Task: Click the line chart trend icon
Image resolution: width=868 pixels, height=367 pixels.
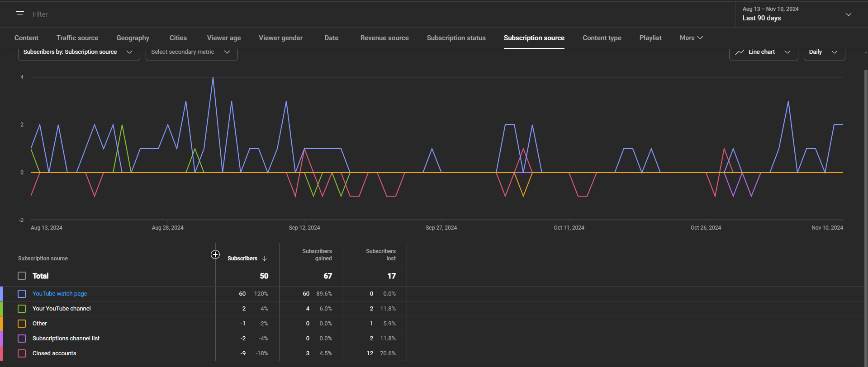Action: [740, 52]
